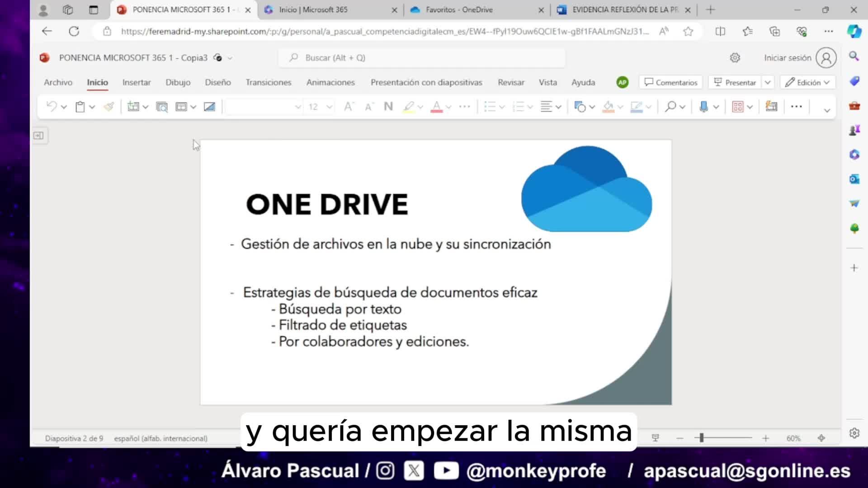Open the Insertar ribbon tab
This screenshot has height=488, width=868.
tap(136, 82)
